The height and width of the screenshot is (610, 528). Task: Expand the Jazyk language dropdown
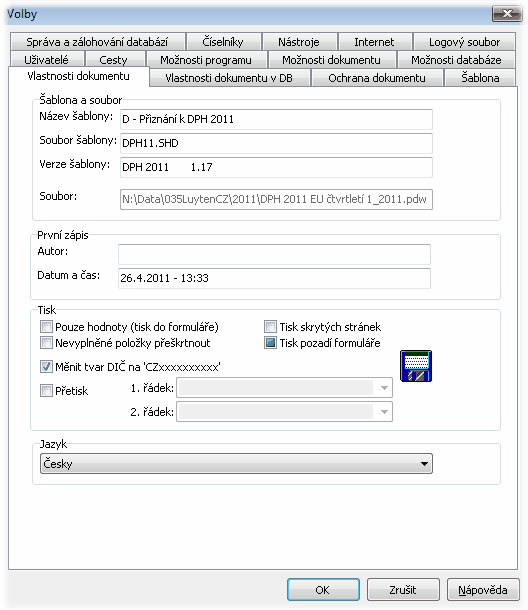coord(236,463)
